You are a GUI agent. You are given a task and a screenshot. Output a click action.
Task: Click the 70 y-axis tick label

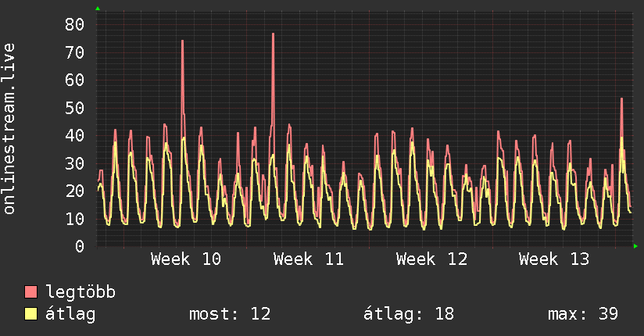click(x=74, y=52)
